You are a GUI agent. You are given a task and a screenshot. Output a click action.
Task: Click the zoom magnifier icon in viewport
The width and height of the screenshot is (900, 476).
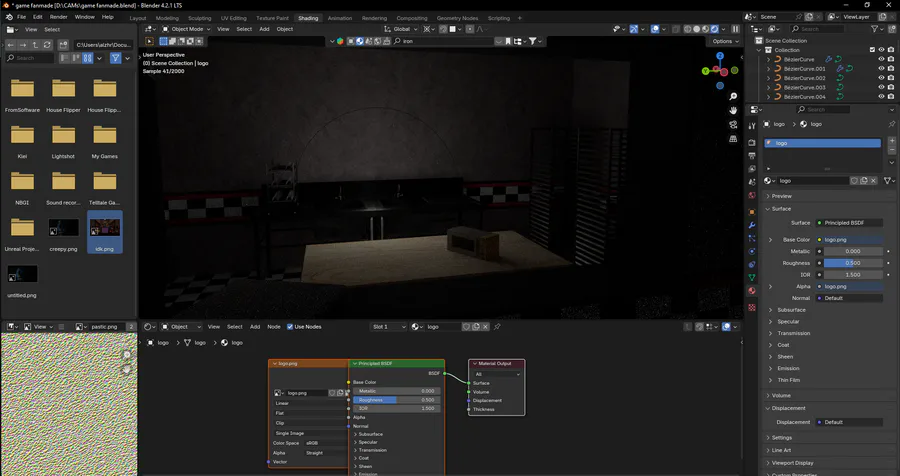pos(733,96)
